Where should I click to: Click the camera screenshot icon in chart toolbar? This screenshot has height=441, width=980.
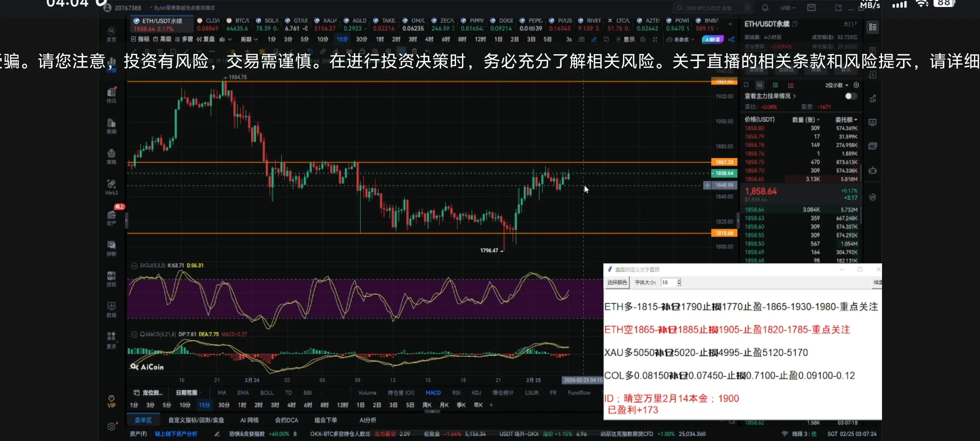[x=581, y=39]
